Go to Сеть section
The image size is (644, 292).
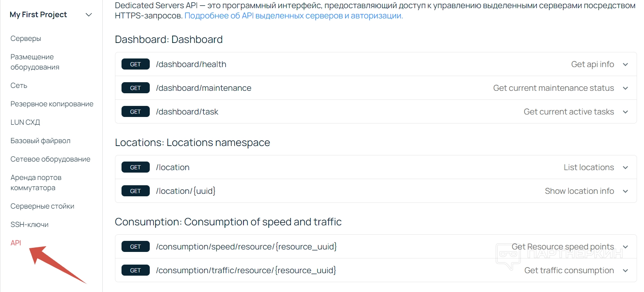[x=19, y=85]
